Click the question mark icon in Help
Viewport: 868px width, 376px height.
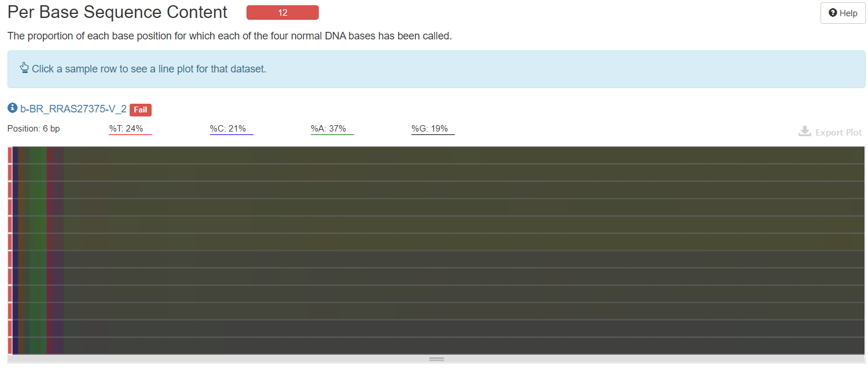(833, 13)
